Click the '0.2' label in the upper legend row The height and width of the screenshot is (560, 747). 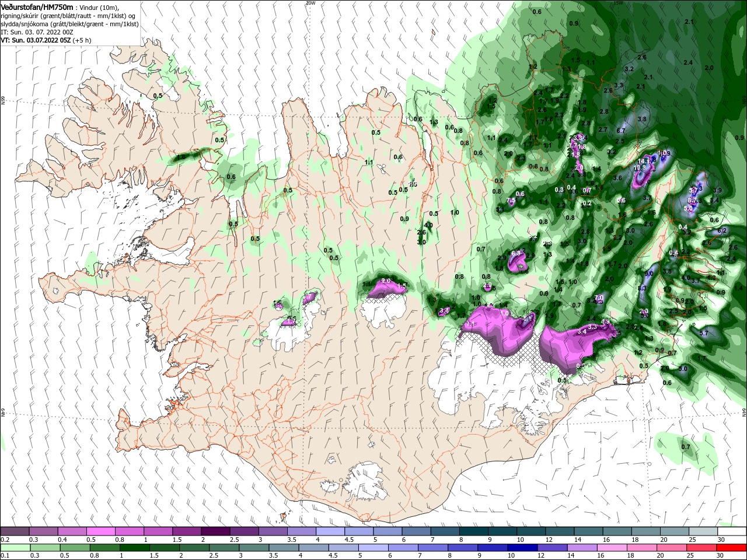[5, 540]
